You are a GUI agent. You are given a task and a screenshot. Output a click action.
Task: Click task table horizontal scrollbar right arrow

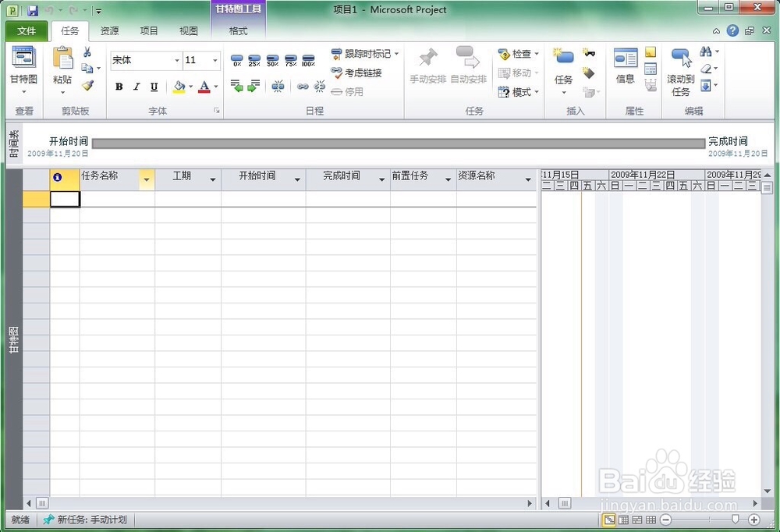pos(530,503)
